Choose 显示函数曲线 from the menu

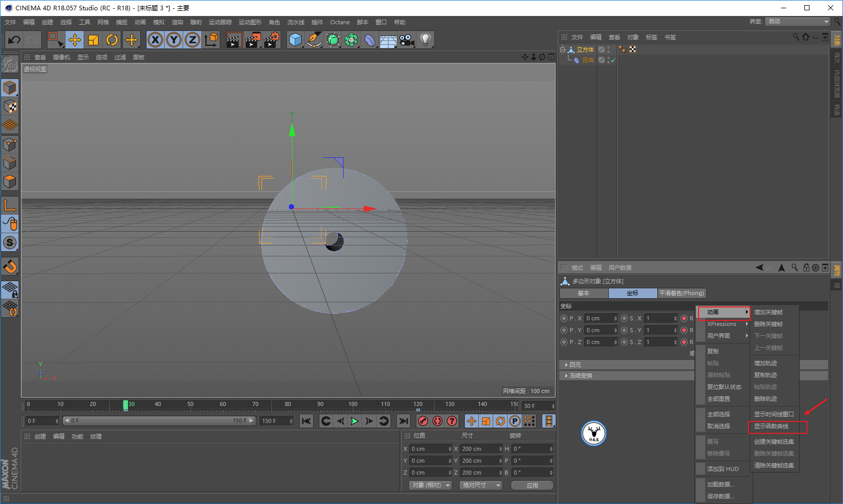coord(775,426)
